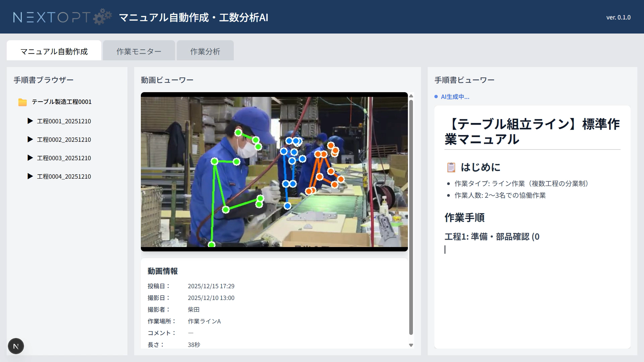The width and height of the screenshot is (644, 362).
Task: Click the clipboard icon next to はじめに
Action: [x=451, y=167]
